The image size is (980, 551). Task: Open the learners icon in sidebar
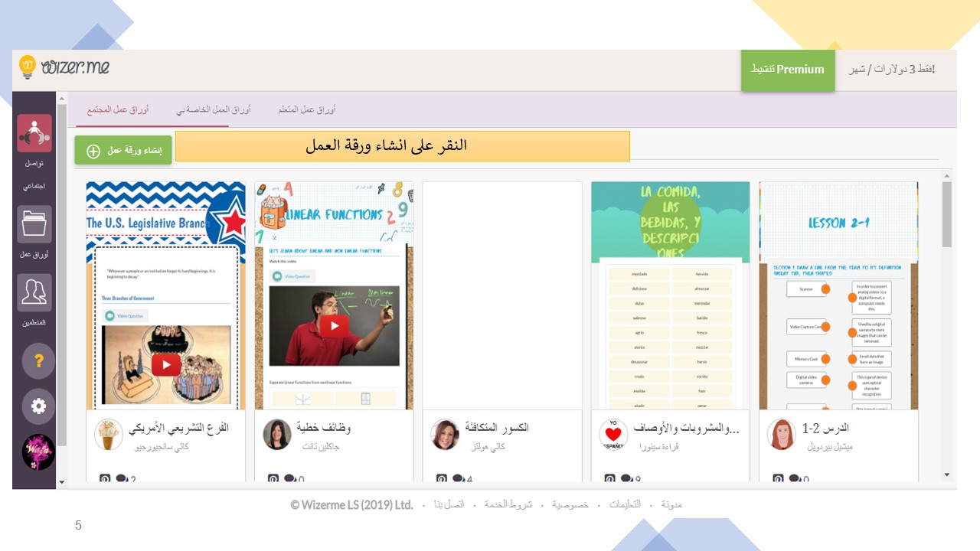pos(34,292)
